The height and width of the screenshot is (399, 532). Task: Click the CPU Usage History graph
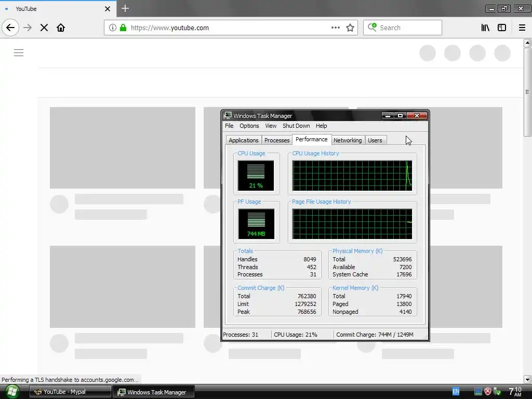pyautogui.click(x=352, y=176)
